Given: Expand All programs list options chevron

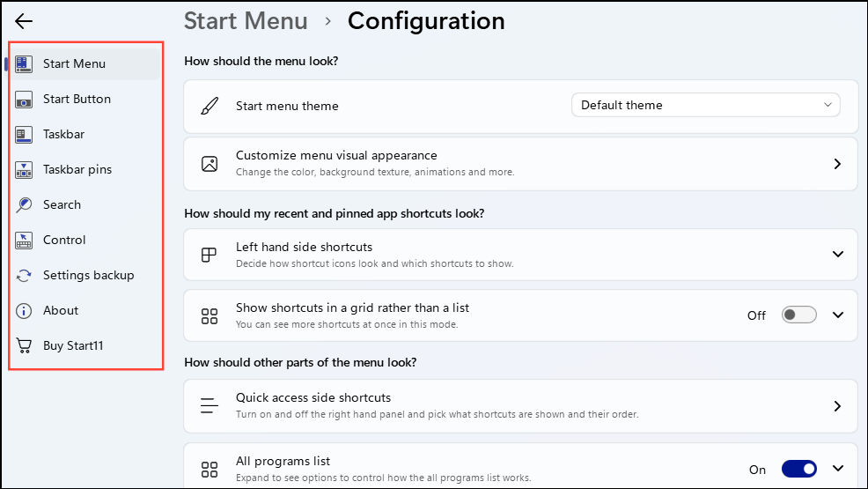Looking at the screenshot, I should click(837, 470).
